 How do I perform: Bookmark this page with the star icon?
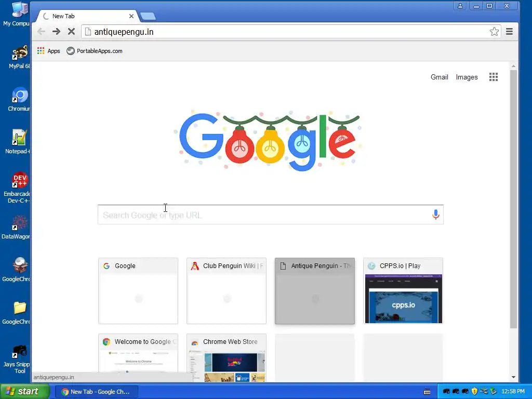click(x=494, y=32)
